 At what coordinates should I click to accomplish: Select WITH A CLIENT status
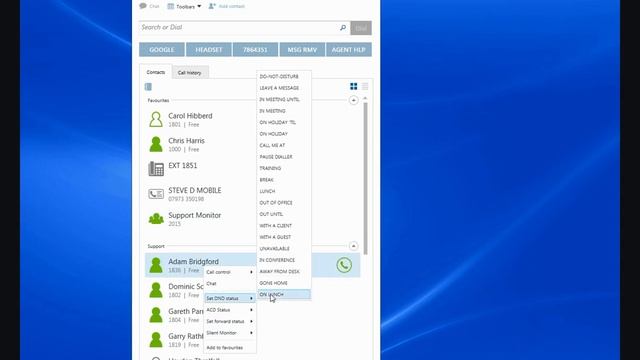click(284, 225)
